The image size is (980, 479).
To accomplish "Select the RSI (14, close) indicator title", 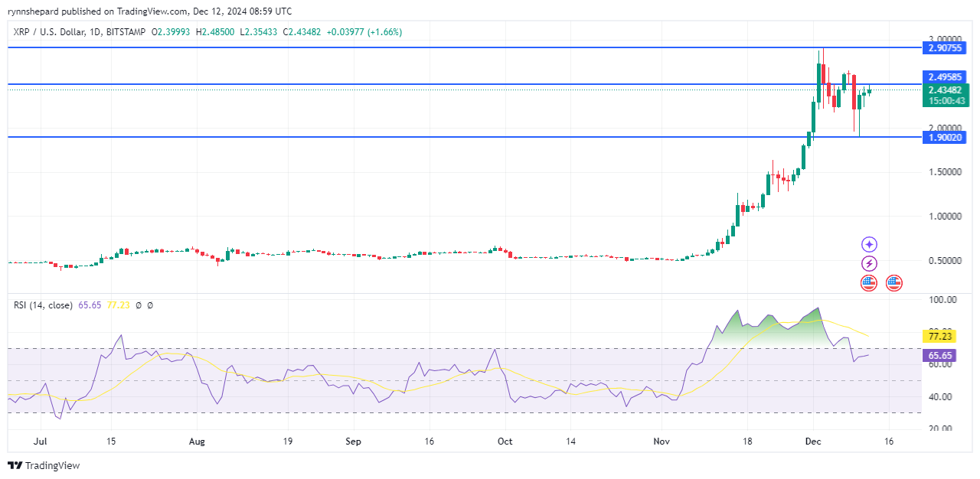I will pos(43,305).
